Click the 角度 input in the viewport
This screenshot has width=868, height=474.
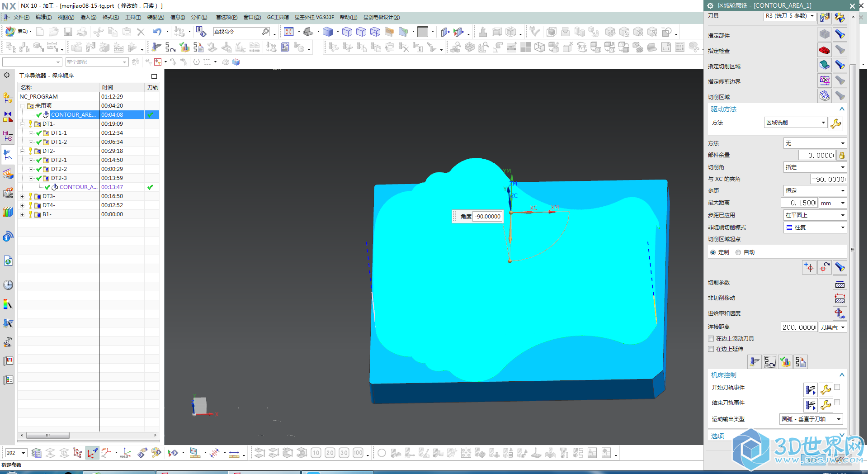coord(487,217)
